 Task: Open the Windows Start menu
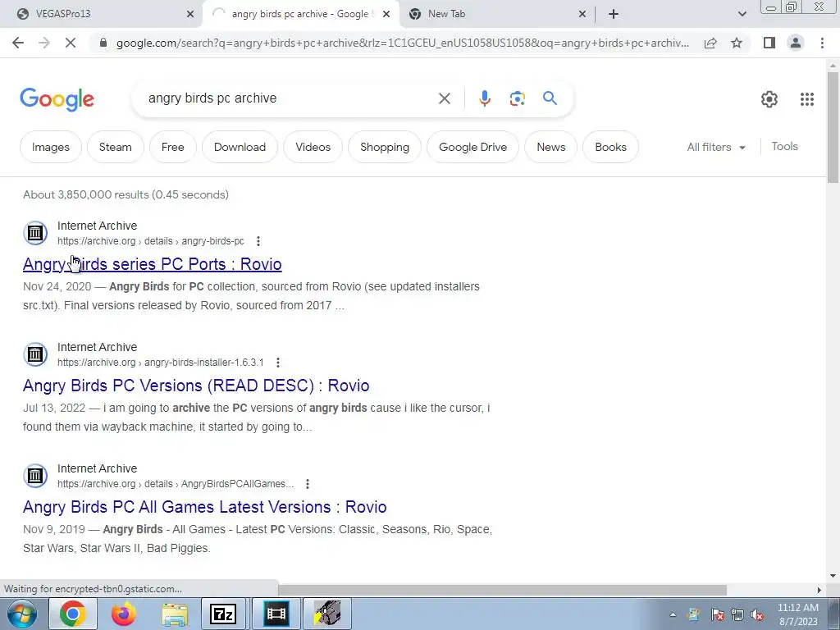21,614
